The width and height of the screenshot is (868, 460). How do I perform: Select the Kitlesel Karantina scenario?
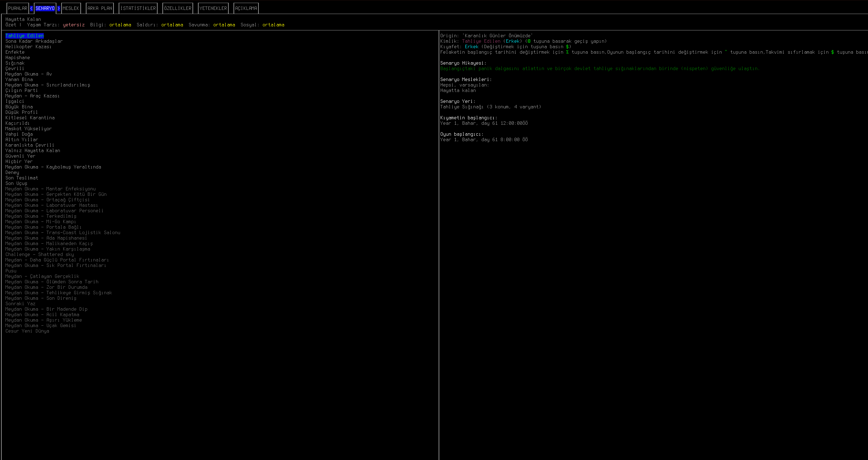point(30,118)
